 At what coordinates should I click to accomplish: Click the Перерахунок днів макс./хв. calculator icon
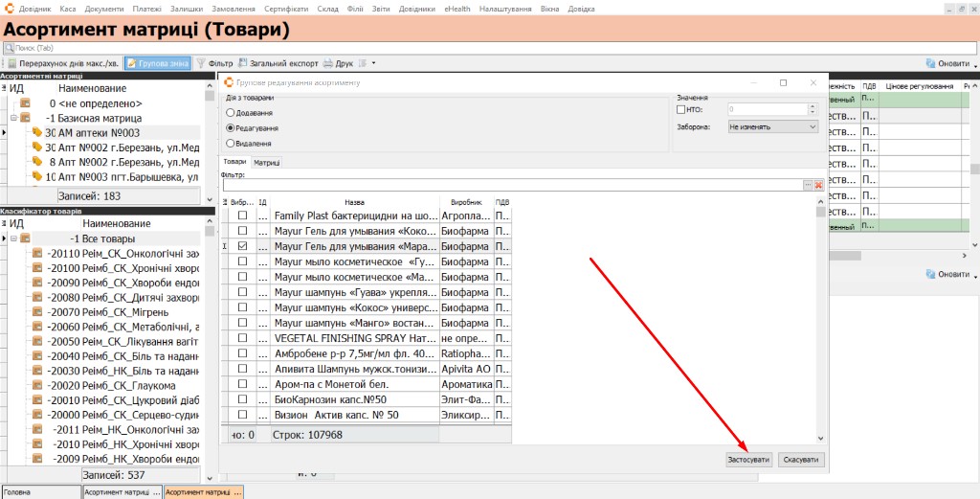pyautogui.click(x=11, y=63)
